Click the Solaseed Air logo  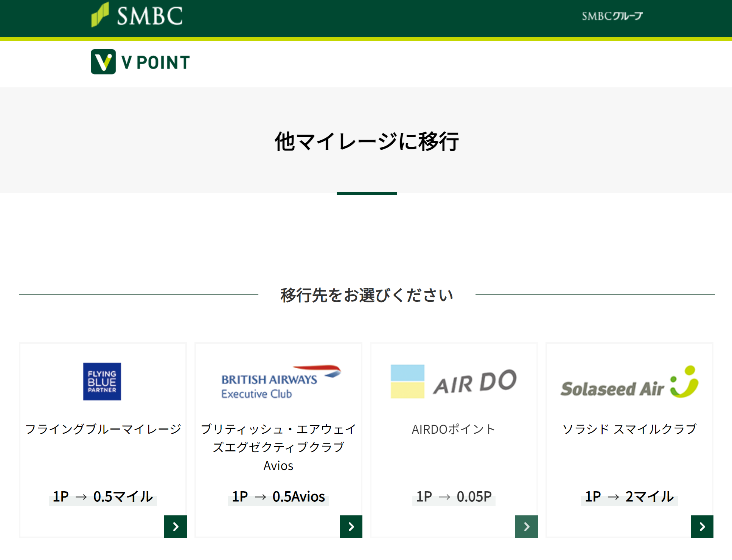point(629,382)
